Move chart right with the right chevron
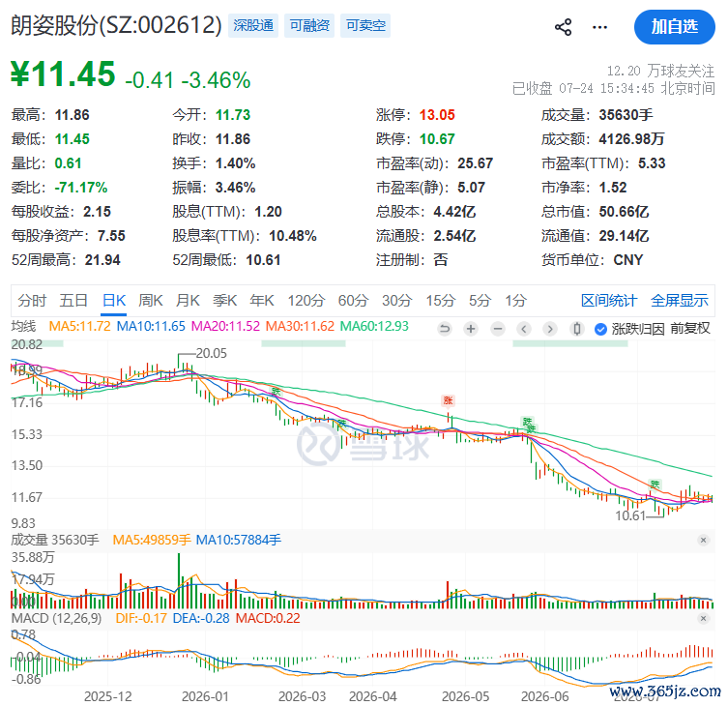The image size is (728, 706). (x=550, y=330)
